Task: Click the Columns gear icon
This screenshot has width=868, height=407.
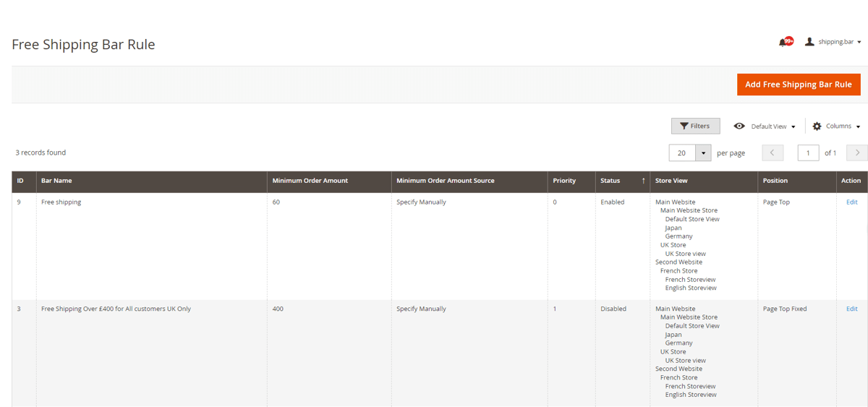Action: [817, 127]
